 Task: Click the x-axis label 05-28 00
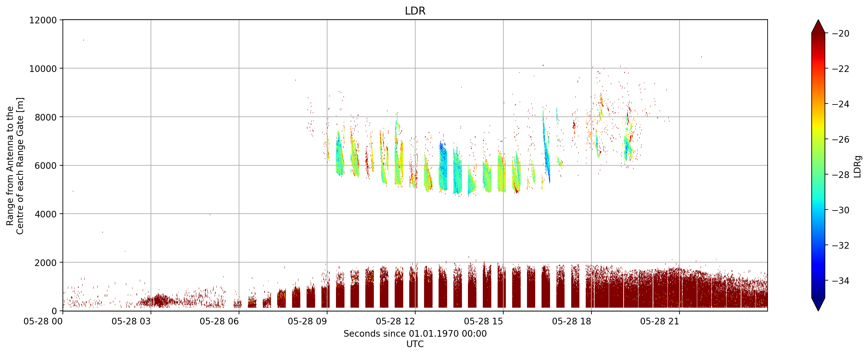tap(43, 321)
